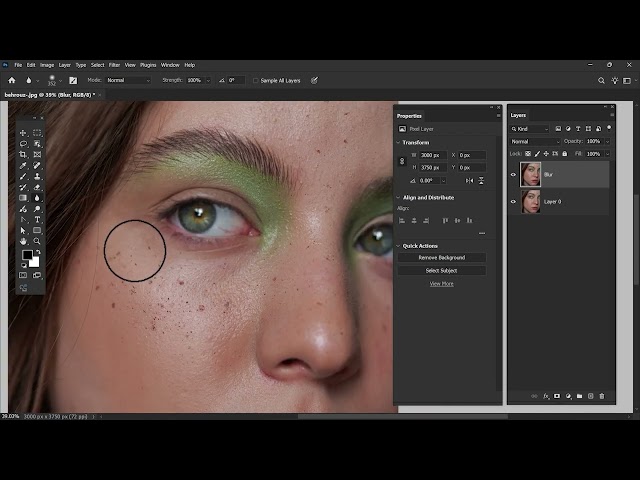Select the Clone Stamp tool
640x480 pixels.
click(37, 176)
